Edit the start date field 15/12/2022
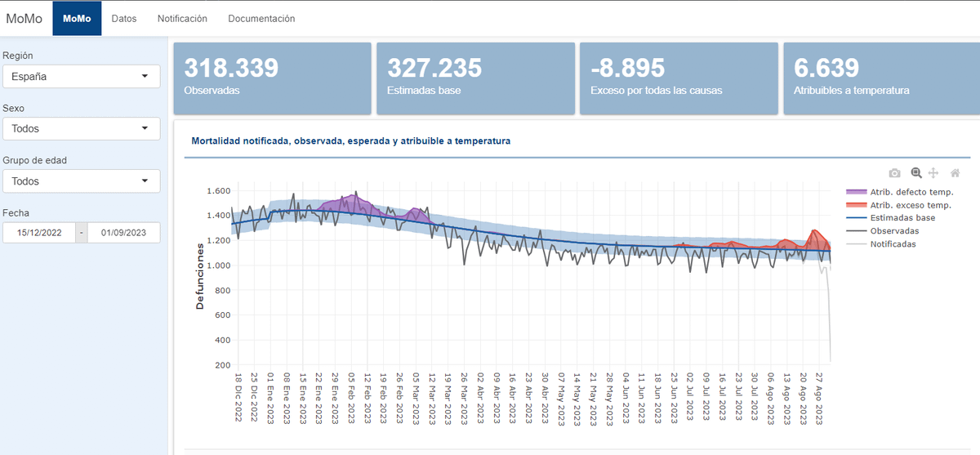This screenshot has height=455, width=980. pos(39,233)
